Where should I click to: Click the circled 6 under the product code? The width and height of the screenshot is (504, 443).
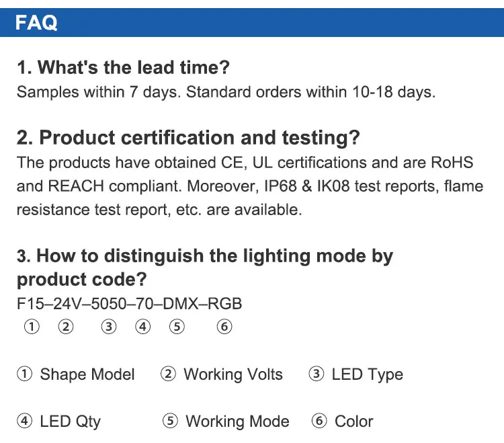tap(224, 327)
